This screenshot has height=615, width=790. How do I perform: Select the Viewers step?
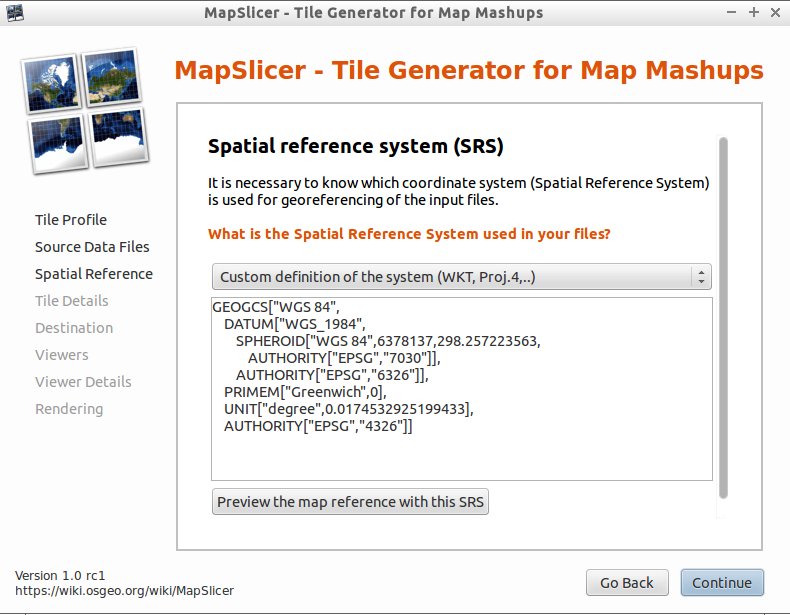(x=61, y=355)
